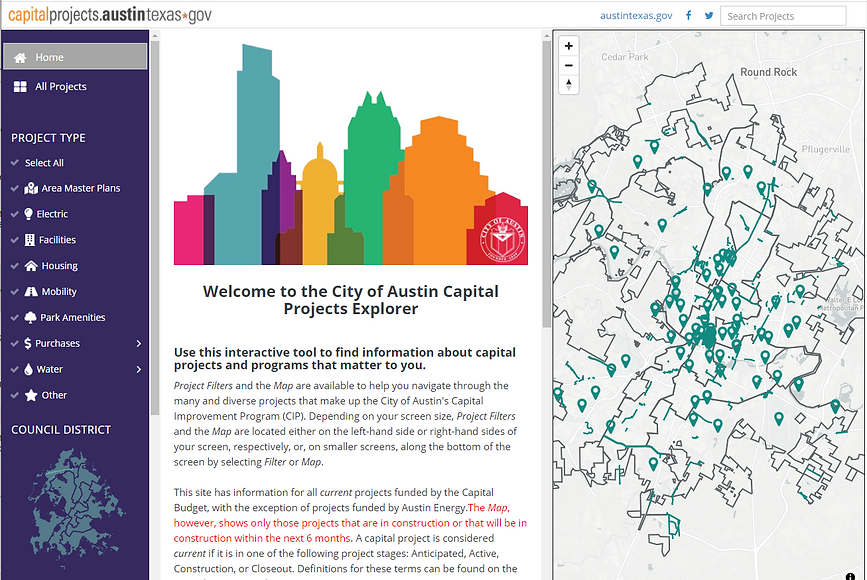Click the Round Rock map label
This screenshot has height=580, width=867.
769,72
